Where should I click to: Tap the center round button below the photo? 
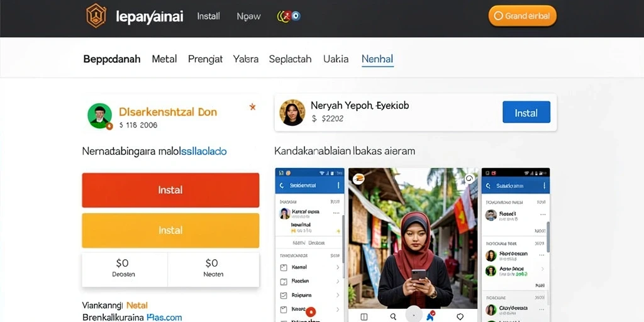click(414, 316)
